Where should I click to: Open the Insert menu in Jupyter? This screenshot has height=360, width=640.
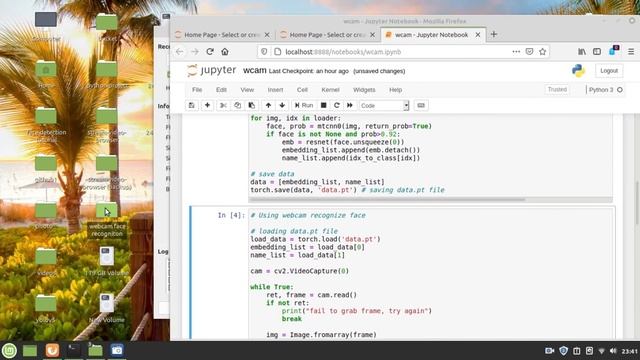[275, 90]
